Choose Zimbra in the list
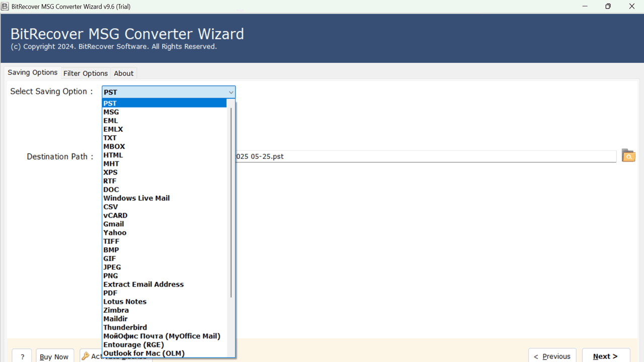The image size is (644, 362). [165, 310]
